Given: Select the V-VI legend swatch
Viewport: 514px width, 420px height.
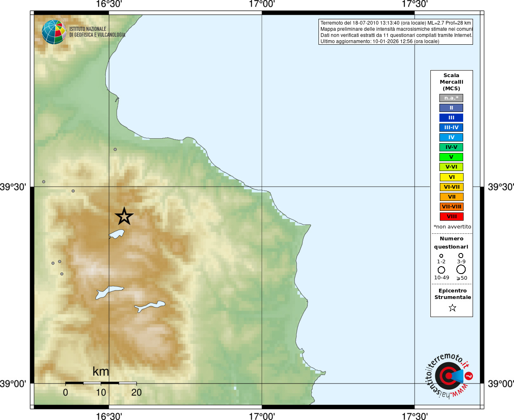Looking at the screenshot, I should point(451,167).
